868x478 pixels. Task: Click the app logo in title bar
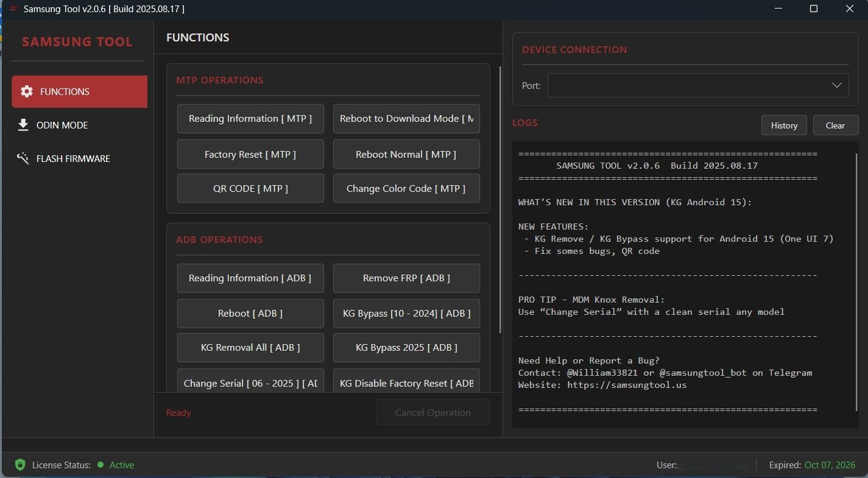(x=13, y=9)
